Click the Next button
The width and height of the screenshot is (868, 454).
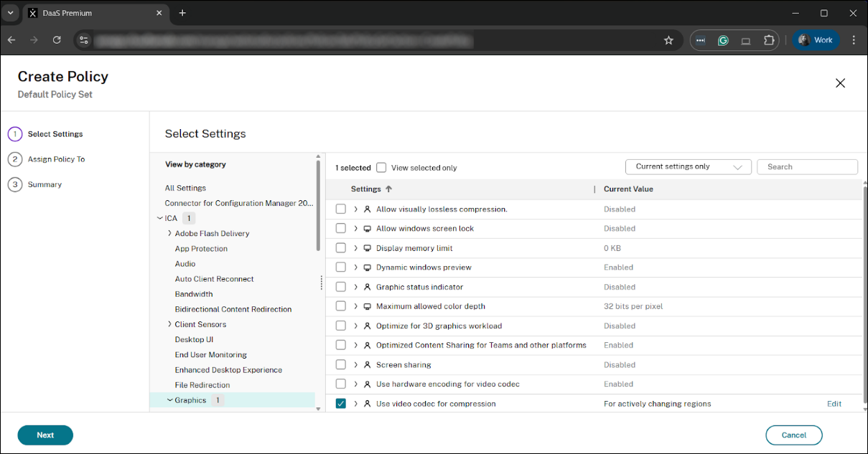(x=45, y=435)
